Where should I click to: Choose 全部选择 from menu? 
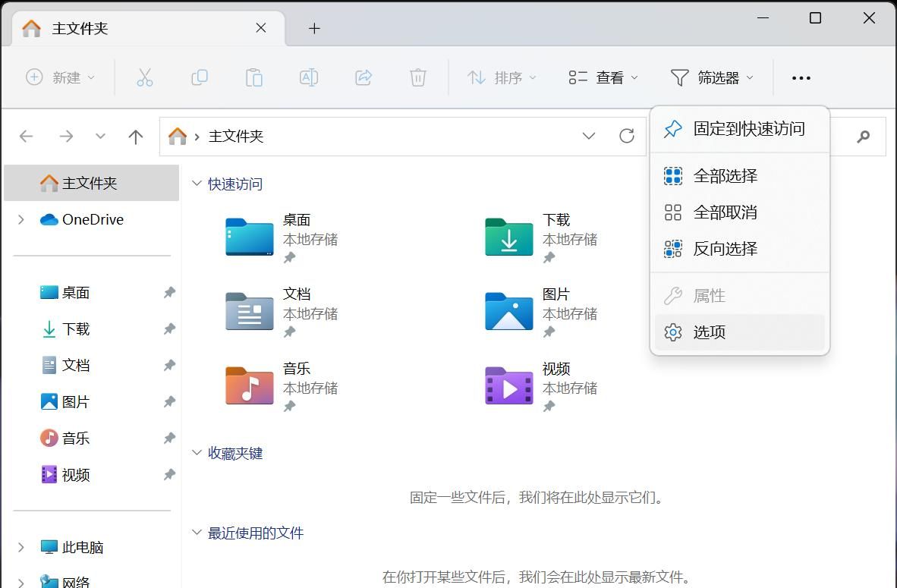tap(740, 175)
